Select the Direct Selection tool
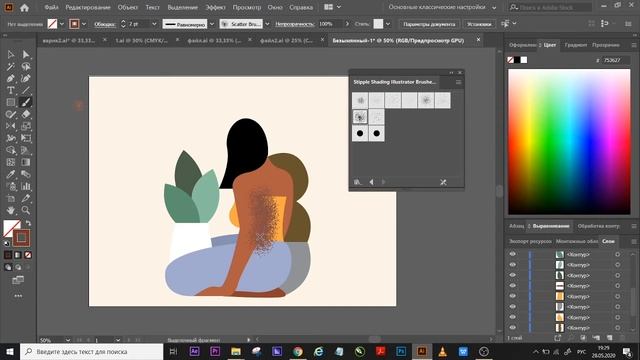Screen dimensions: 640x360 tap(26, 54)
